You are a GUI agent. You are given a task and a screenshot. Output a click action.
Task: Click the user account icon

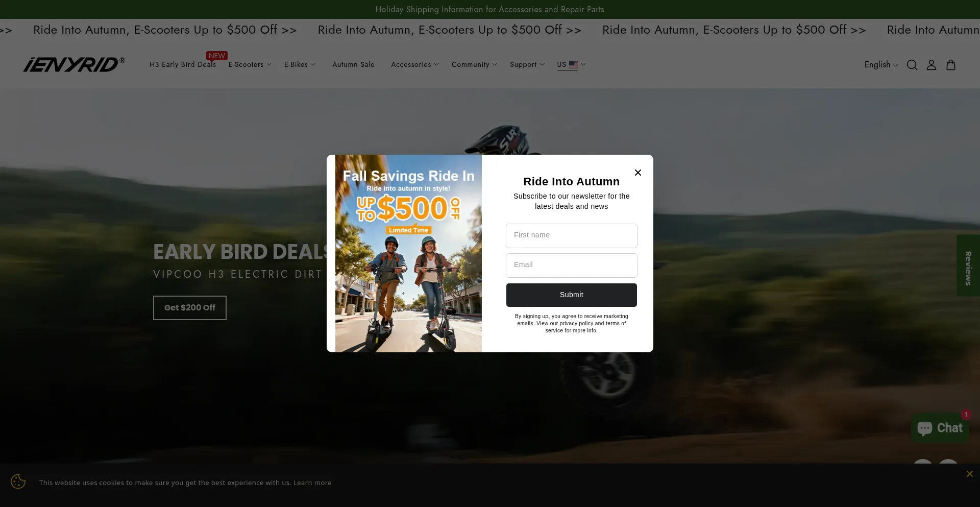point(931,65)
